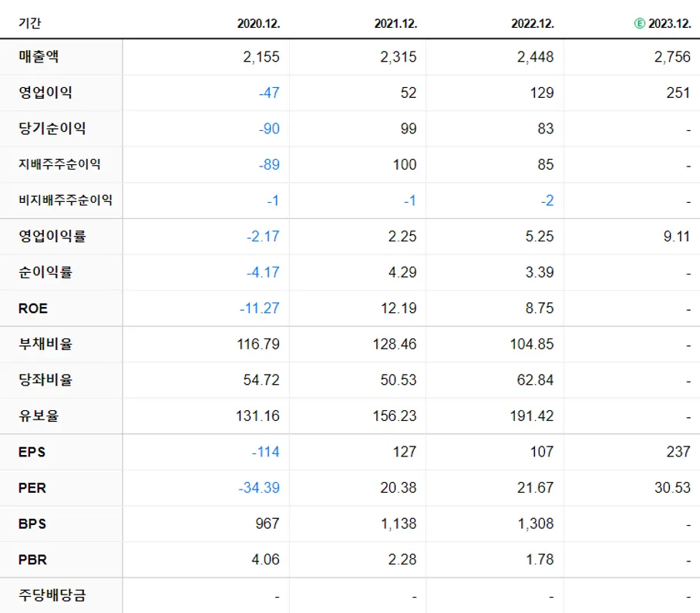The width and height of the screenshot is (700, 613).
Task: Select the 2020.12. column header
Action: [x=258, y=24]
